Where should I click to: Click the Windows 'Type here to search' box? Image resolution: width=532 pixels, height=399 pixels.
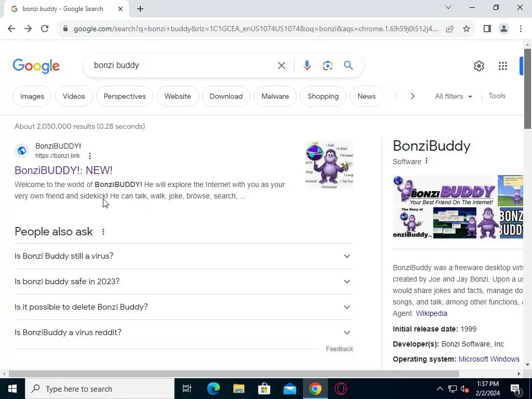click(99, 389)
